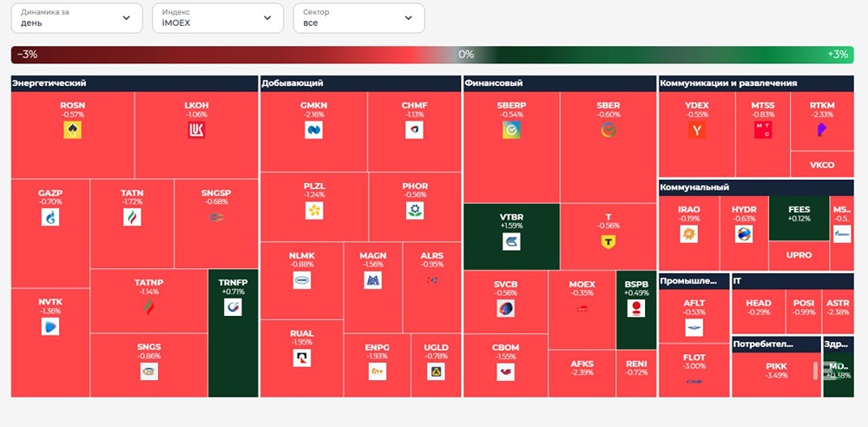Click the VTBR VTB logo
Screen dimensions: 868x427
(511, 241)
